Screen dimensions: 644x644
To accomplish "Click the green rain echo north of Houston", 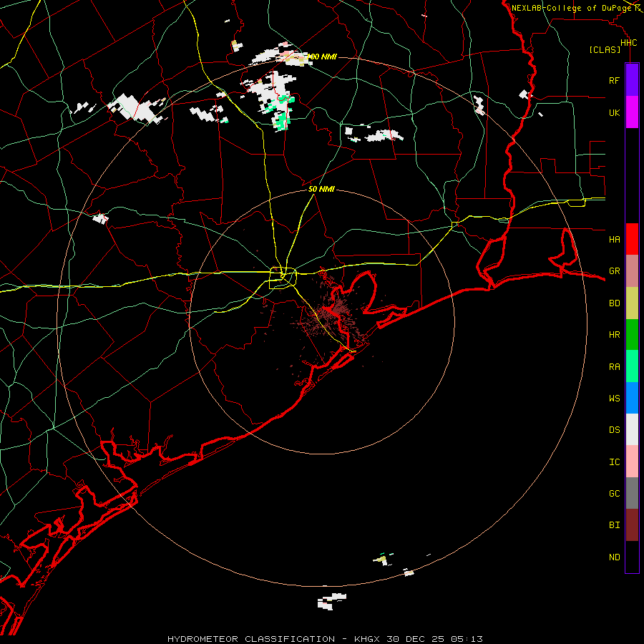I will pyautogui.click(x=281, y=120).
